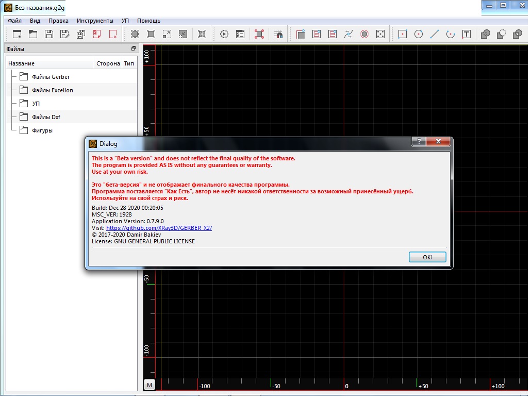Create a new project from the toolbar
This screenshot has width=532, height=399.
coord(17,34)
